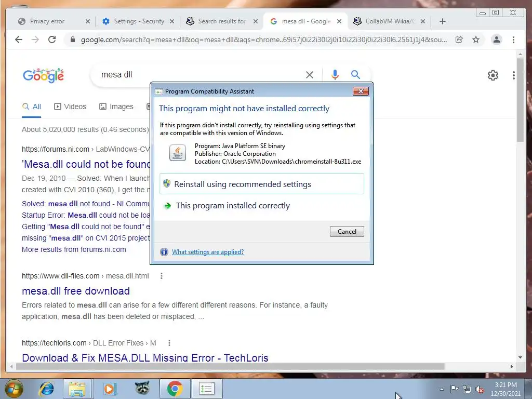Submit search with magnifier icon

point(355,75)
